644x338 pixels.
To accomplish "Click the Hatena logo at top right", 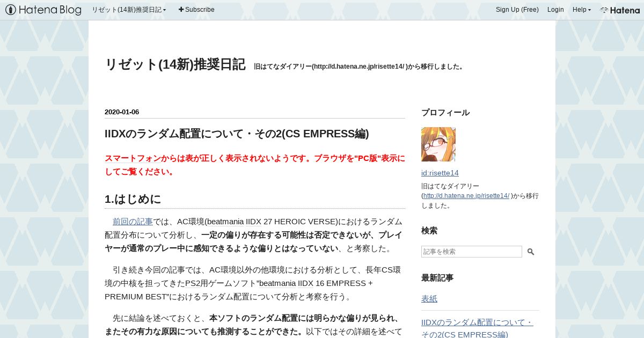I will click(620, 10).
